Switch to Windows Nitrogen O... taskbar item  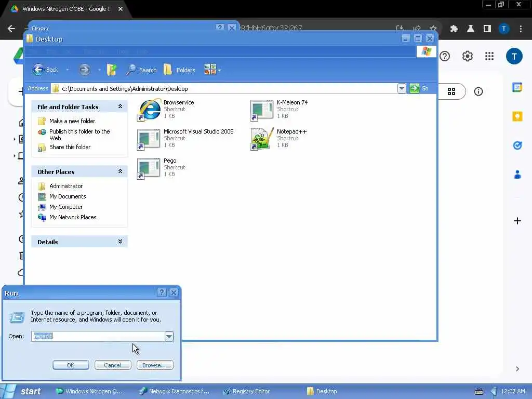(x=89, y=391)
